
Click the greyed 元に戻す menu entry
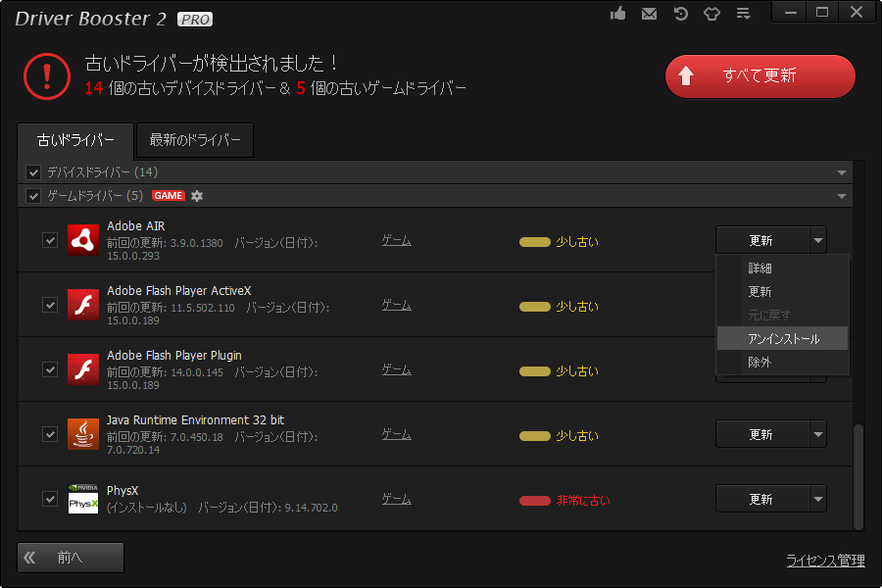pos(782,316)
